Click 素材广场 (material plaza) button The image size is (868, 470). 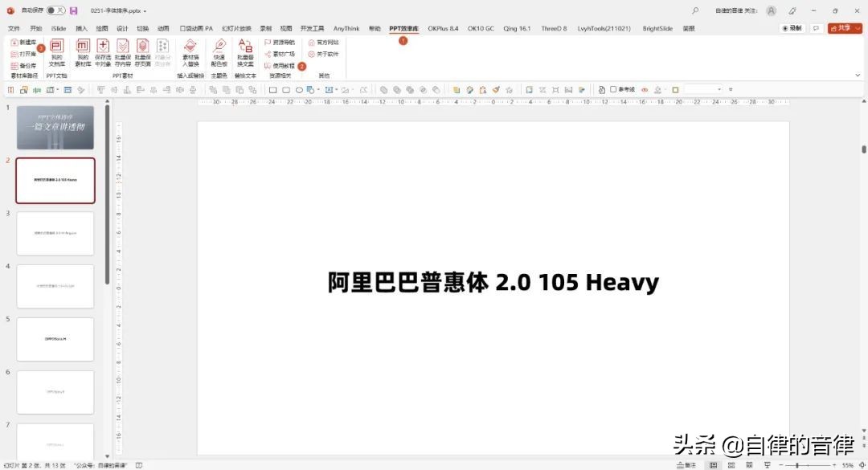point(280,55)
